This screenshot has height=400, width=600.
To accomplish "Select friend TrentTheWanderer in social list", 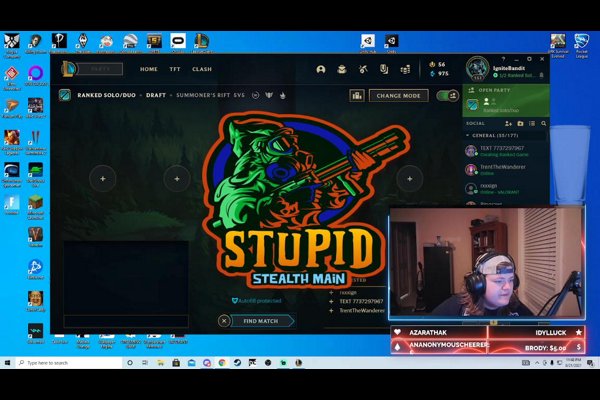I will pos(505,170).
